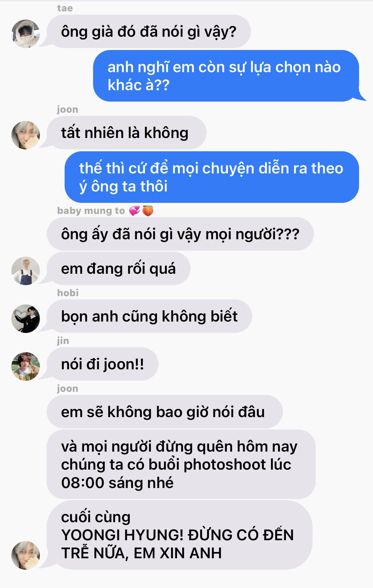Image resolution: width=373 pixels, height=588 pixels.
Task: Select message 'ông già đó đã nói gì vậy?'
Action: [x=149, y=31]
